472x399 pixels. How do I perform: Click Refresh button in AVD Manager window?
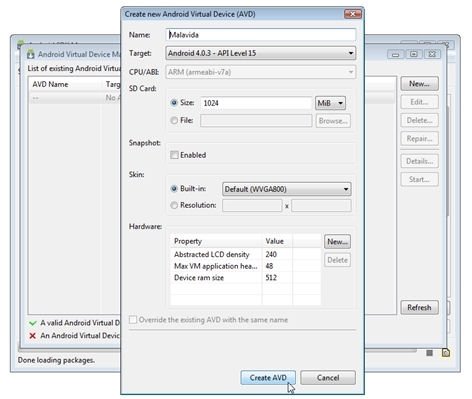coord(419,307)
